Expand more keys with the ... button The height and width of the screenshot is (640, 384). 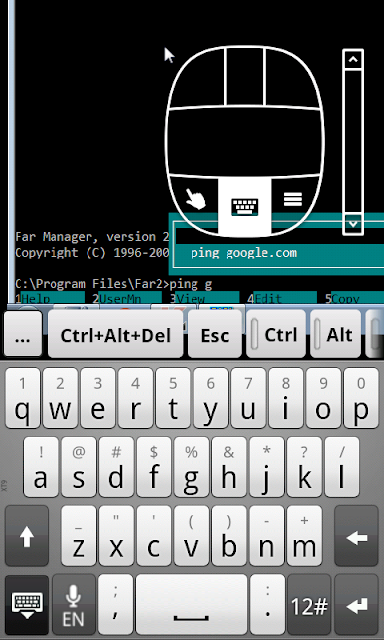[23, 335]
